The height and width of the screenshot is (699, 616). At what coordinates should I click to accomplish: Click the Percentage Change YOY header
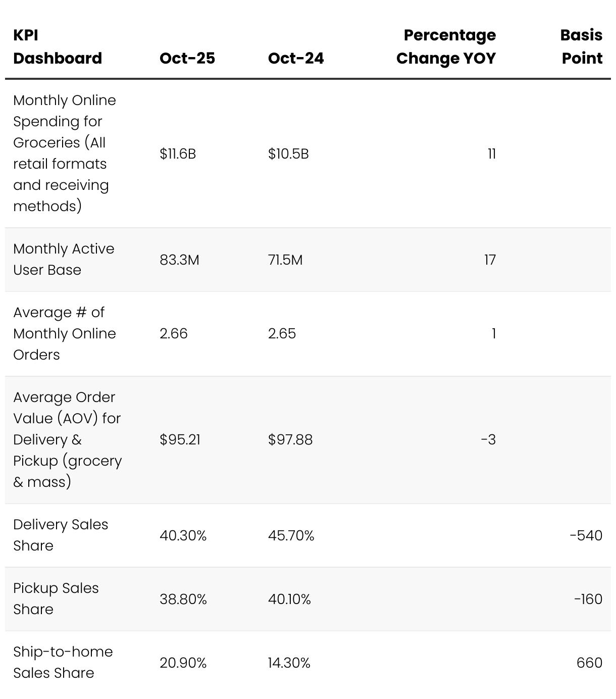pos(446,47)
